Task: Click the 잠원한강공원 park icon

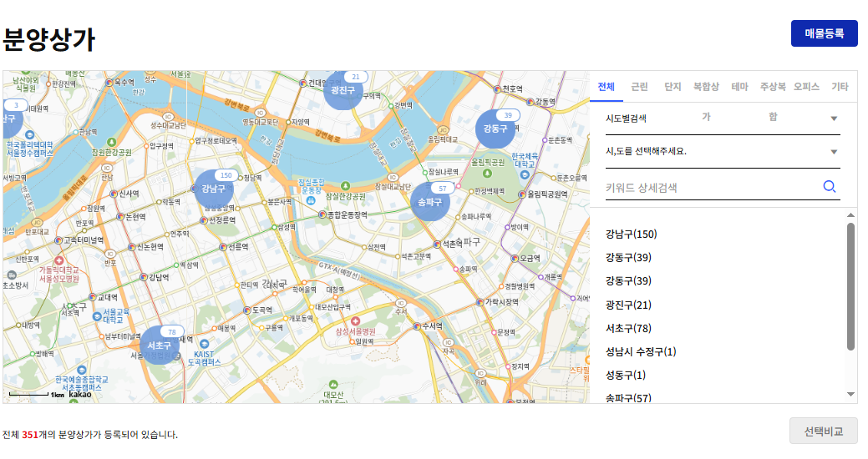Action: click(x=111, y=142)
